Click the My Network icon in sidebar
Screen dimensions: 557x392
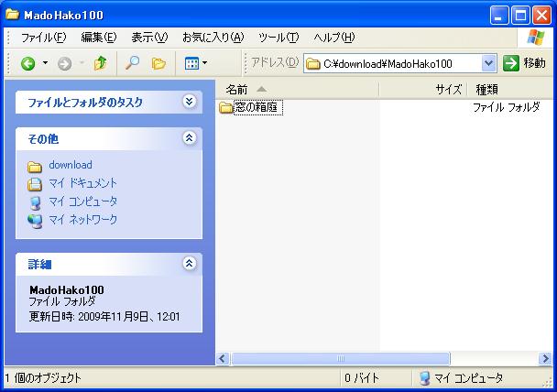point(35,221)
